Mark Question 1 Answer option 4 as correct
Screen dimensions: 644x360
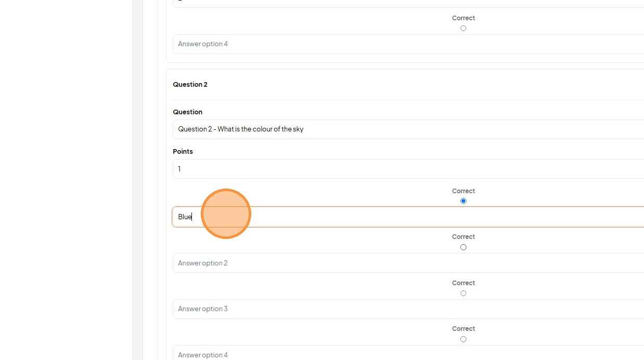463,28
